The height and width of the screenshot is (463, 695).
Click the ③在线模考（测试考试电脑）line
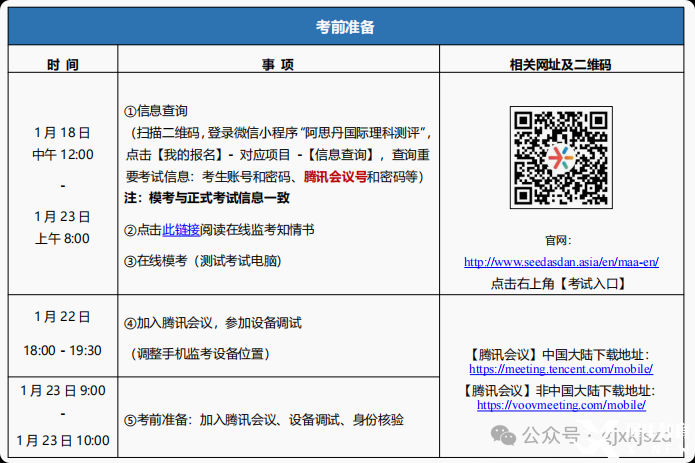[203, 261]
